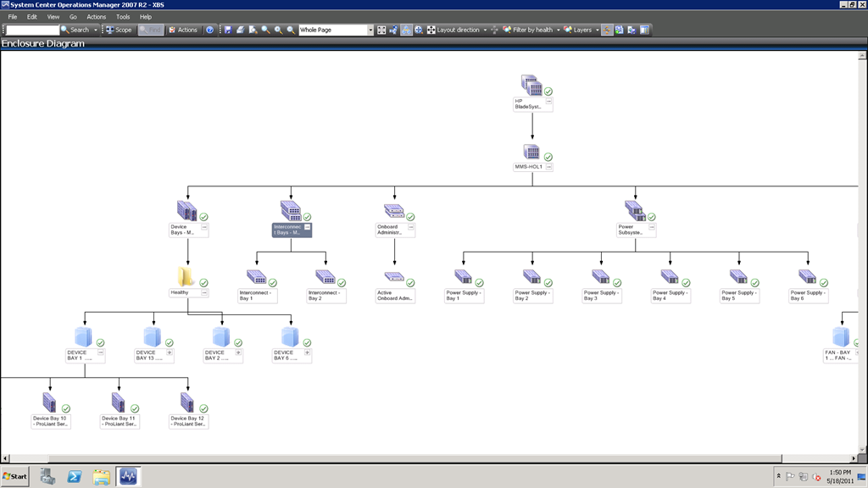
Task: Open the Layout direction dropdown
Action: (485, 30)
